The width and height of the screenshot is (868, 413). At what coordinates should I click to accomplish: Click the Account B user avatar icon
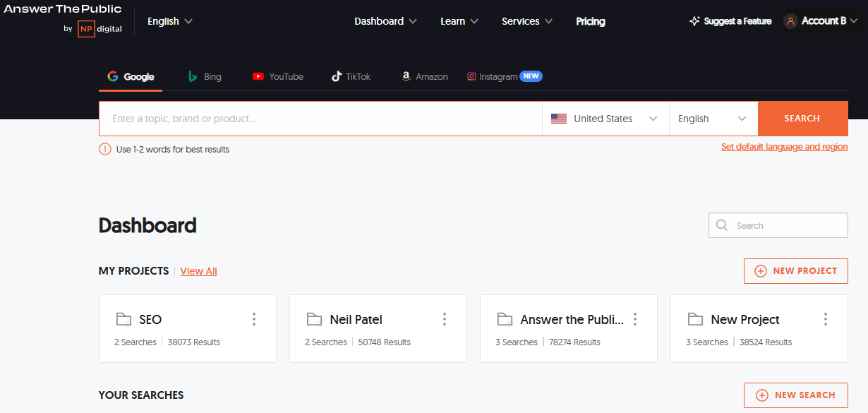(790, 21)
